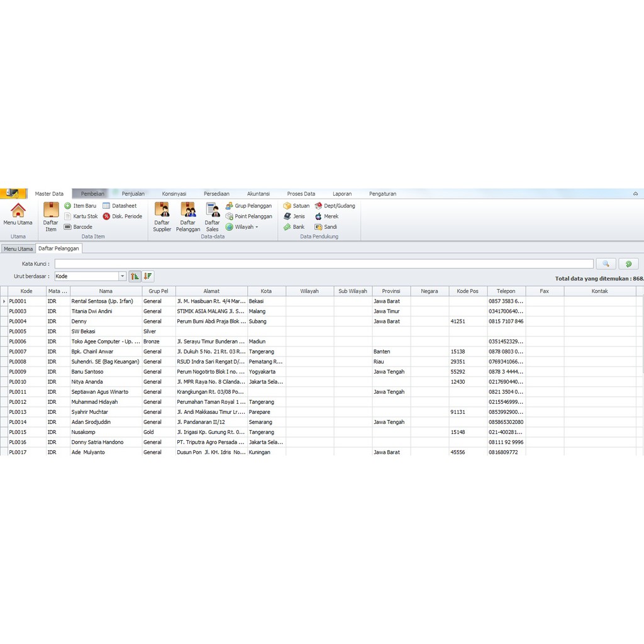644x644 pixels.
Task: Click Item Baru in ribbon
Action: pyautogui.click(x=80, y=206)
